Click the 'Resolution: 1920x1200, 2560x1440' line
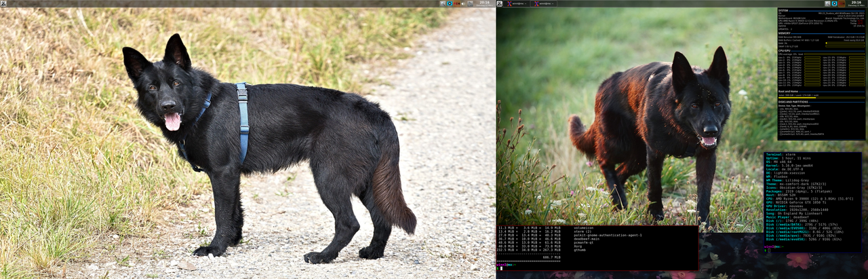This screenshot has height=279, width=868. [x=797, y=210]
